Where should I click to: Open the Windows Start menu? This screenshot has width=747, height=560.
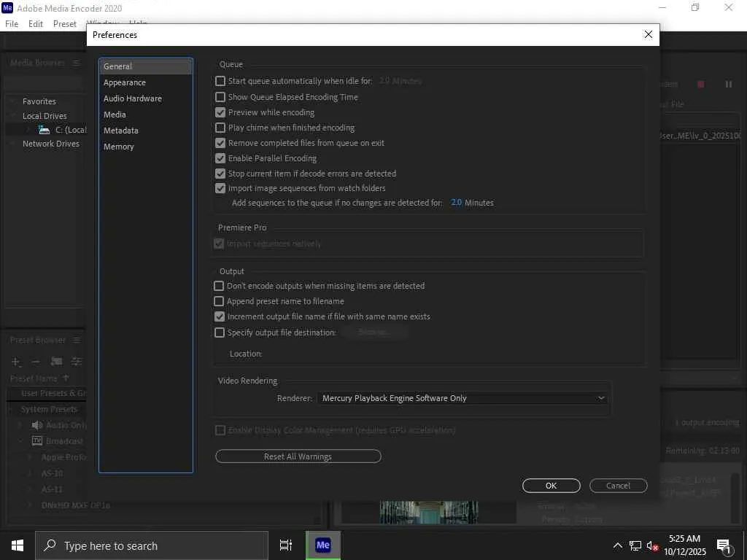coord(18,545)
